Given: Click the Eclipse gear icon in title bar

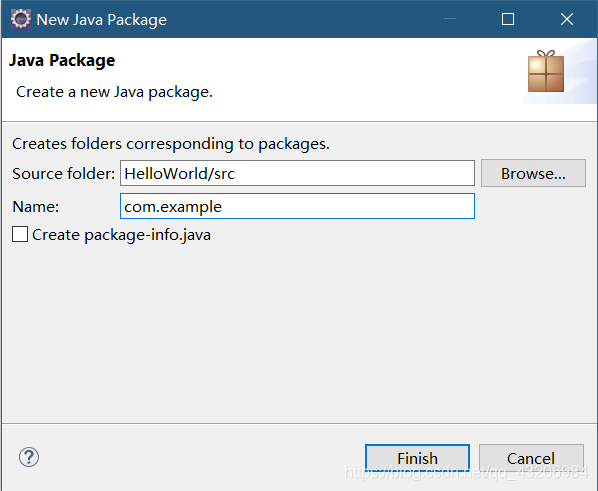Looking at the screenshot, I should click(20, 19).
